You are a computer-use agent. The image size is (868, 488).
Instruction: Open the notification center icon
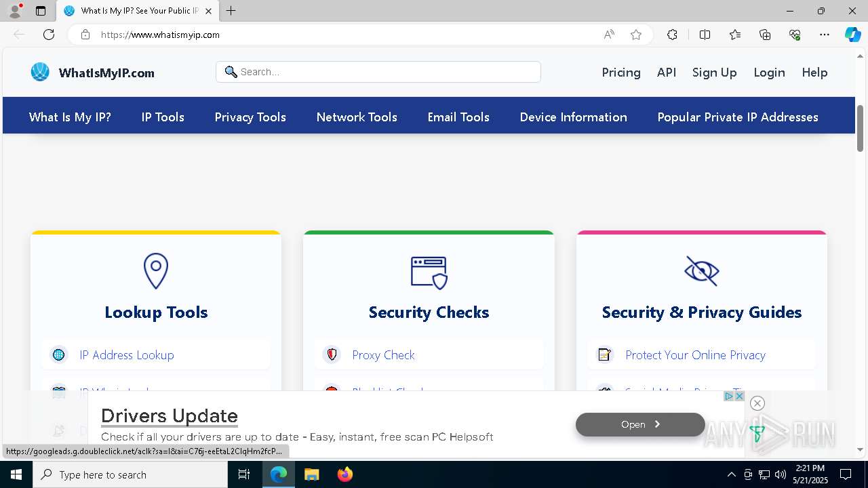click(x=846, y=474)
